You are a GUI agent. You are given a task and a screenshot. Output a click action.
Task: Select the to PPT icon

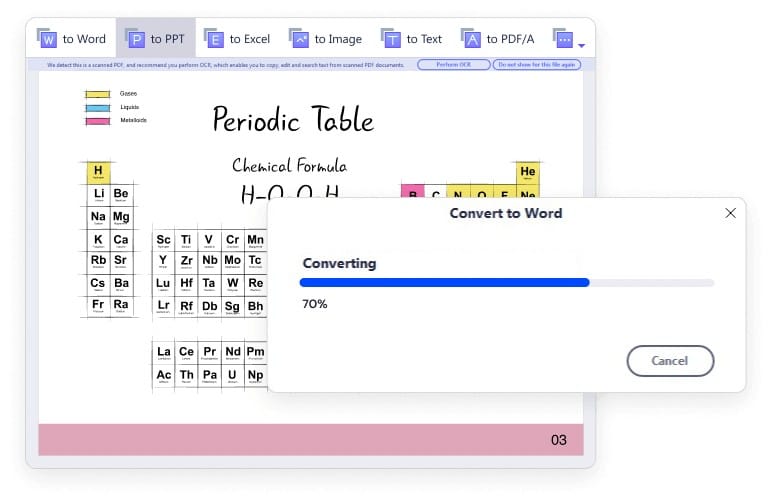[135, 38]
